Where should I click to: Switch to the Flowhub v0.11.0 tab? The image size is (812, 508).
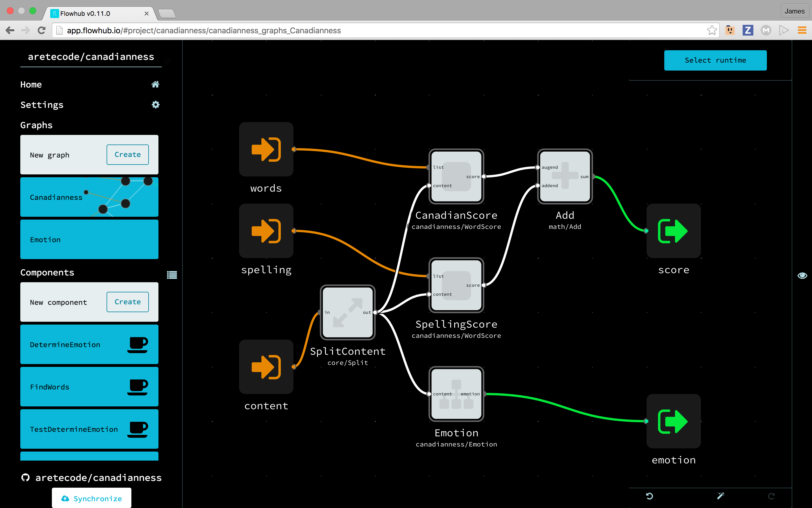99,14
